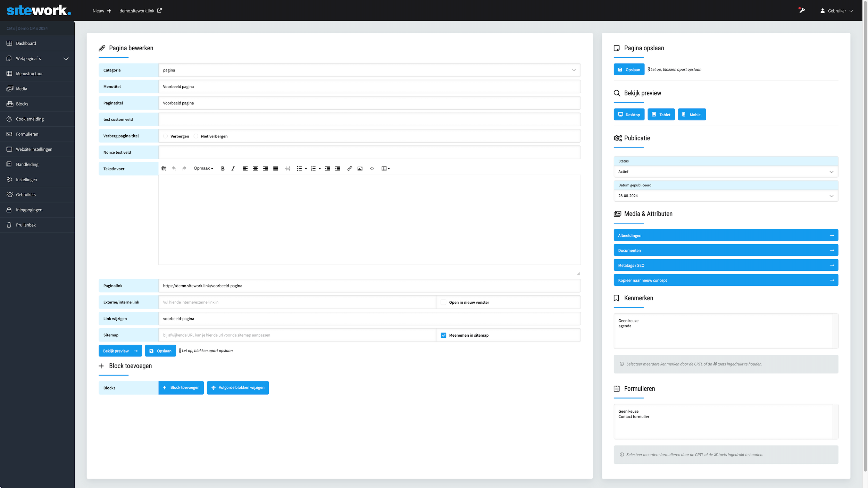Screen dimensions: 868x488
Task: Open Menustructuur in the sidebar
Action: coord(30,74)
